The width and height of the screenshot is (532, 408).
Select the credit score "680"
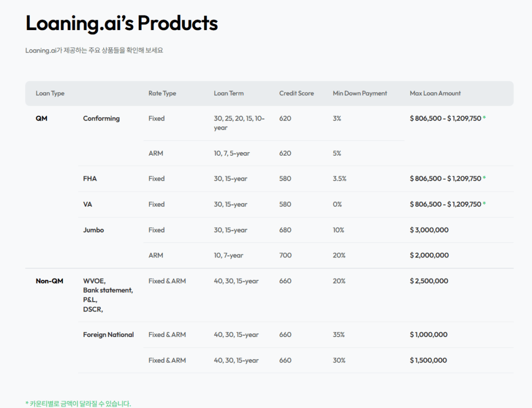click(285, 230)
